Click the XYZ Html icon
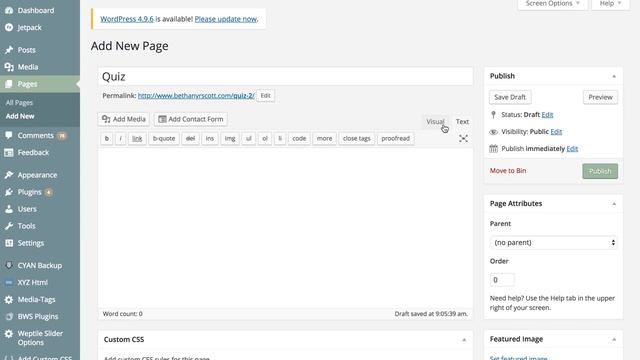Image resolution: width=640 pixels, height=360 pixels. [9, 282]
